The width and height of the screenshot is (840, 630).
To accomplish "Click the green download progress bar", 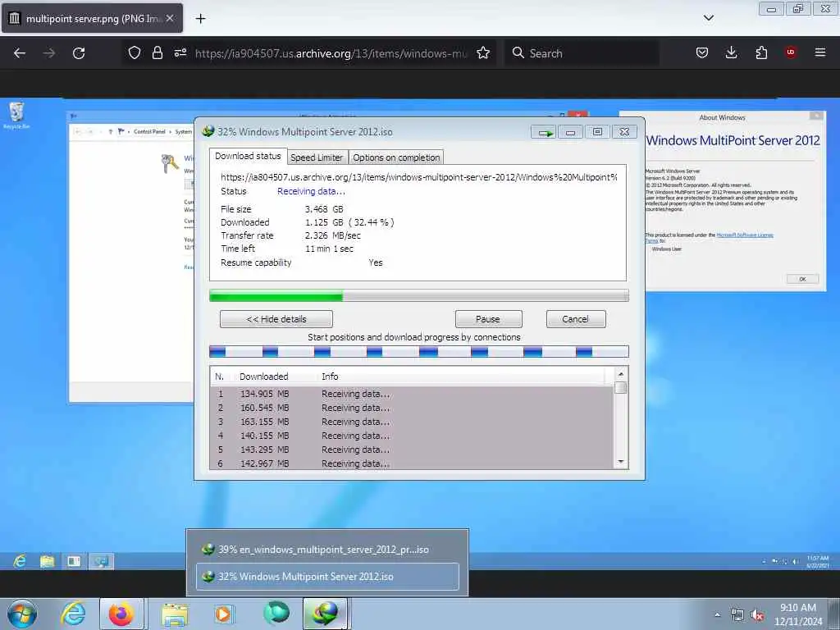I will (x=419, y=295).
